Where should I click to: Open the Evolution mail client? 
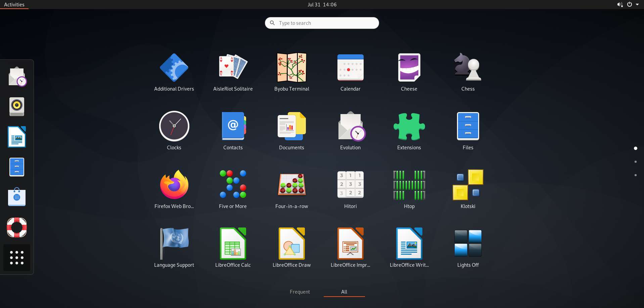(x=350, y=126)
